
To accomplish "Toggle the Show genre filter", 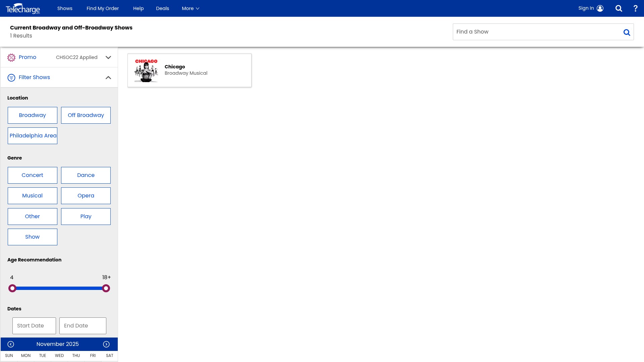I will (x=33, y=237).
